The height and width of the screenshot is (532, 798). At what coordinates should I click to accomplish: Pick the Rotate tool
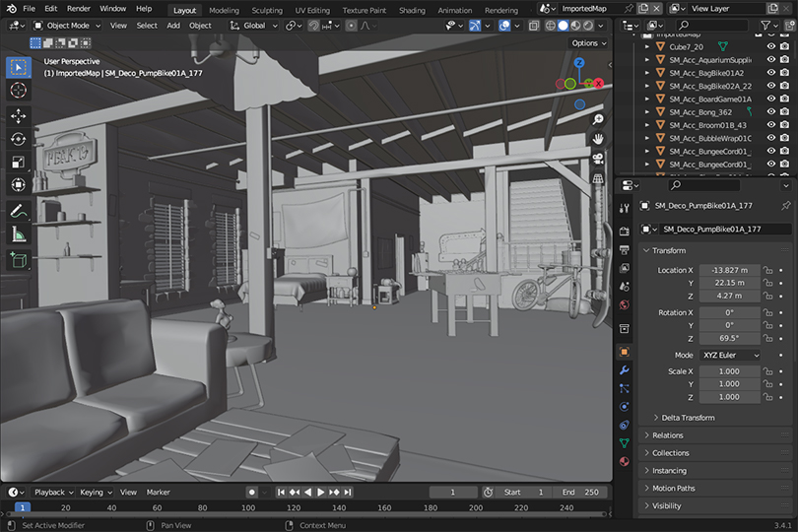point(19,139)
